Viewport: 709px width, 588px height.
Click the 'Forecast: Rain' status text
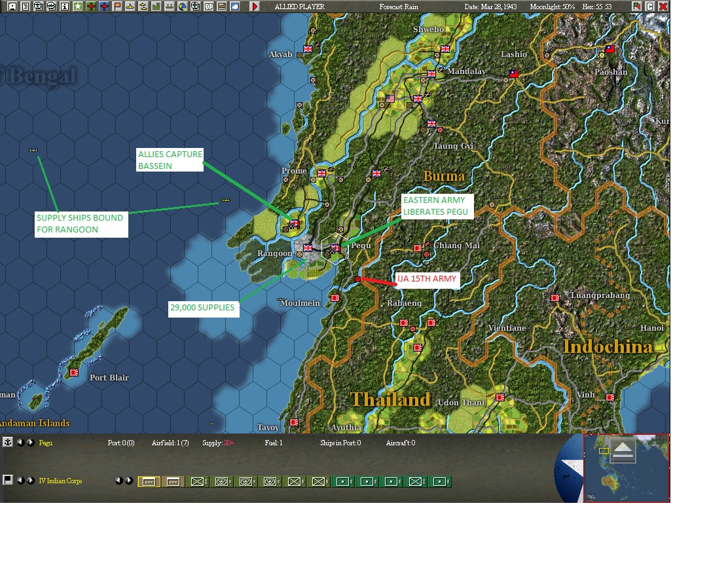point(399,7)
